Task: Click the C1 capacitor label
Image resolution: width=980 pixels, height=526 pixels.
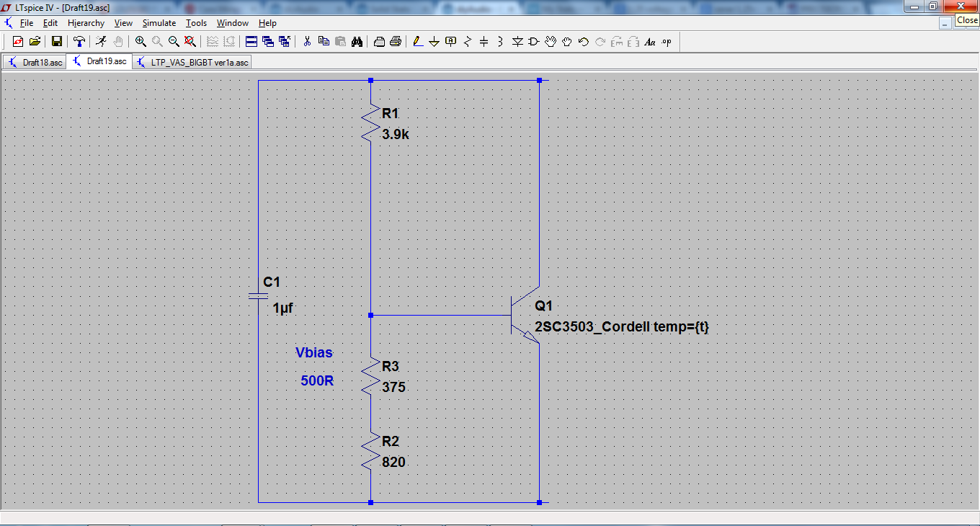Action: click(272, 282)
